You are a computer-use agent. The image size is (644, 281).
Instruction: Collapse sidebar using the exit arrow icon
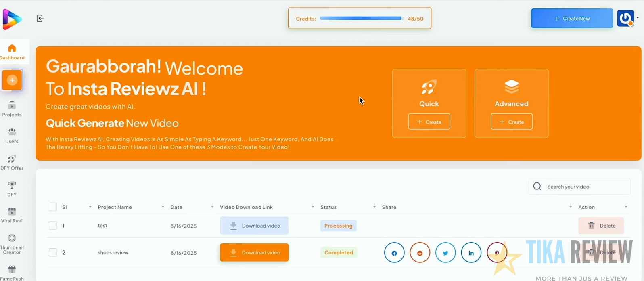(40, 18)
